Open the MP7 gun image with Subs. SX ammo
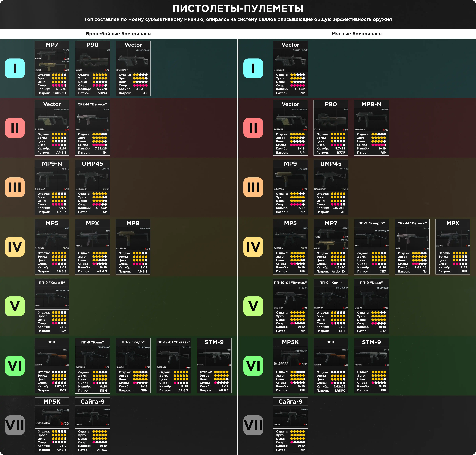 click(52, 60)
